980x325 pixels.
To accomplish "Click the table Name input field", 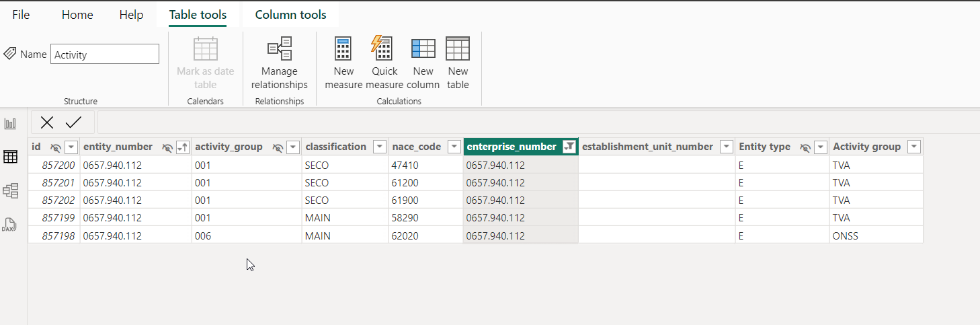I will click(105, 55).
